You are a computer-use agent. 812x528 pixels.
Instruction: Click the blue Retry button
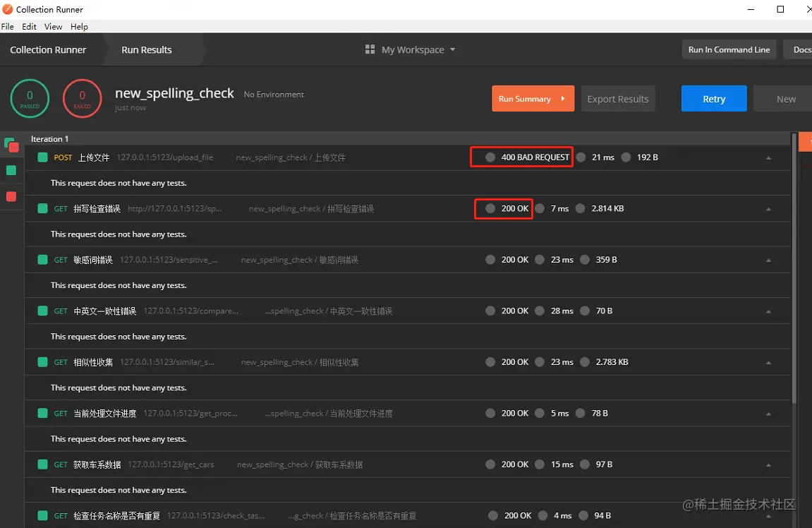[x=714, y=98]
